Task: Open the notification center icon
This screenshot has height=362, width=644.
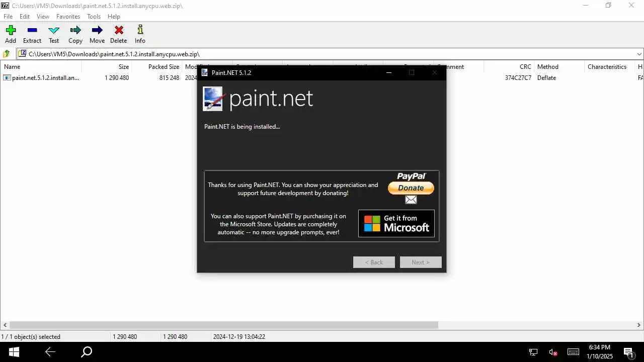Action: 628,352
